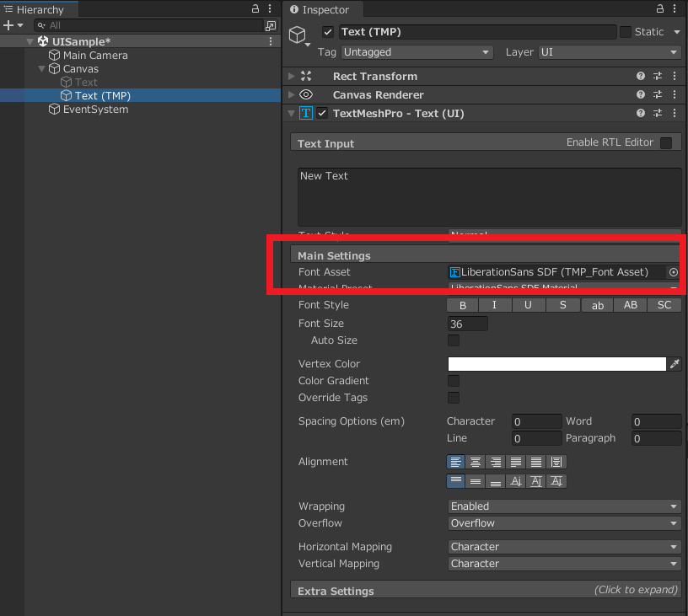Set vertical alignment to bottom
Viewport: 688px width, 616px height.
(x=496, y=481)
